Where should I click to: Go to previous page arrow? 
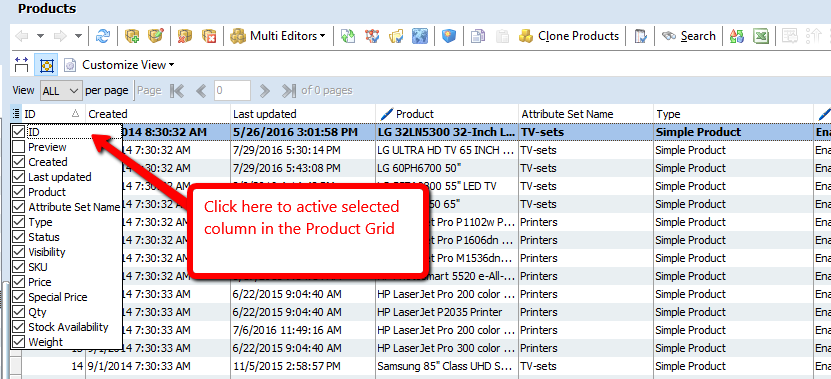201,91
